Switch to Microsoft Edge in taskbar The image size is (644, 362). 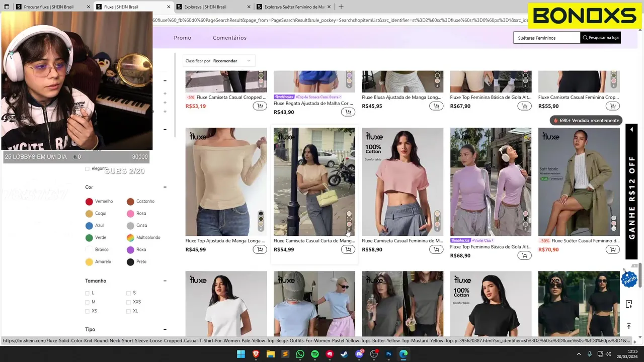coord(404,354)
